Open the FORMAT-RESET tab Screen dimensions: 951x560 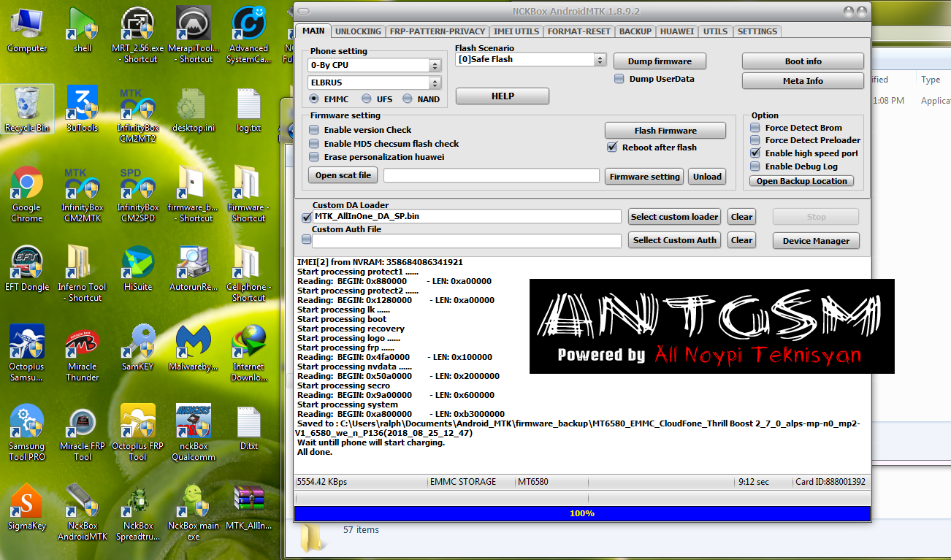click(x=578, y=31)
